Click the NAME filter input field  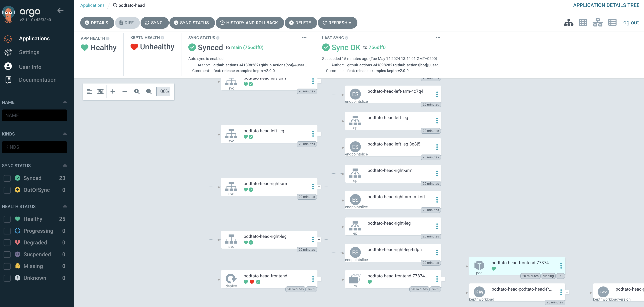(x=34, y=116)
